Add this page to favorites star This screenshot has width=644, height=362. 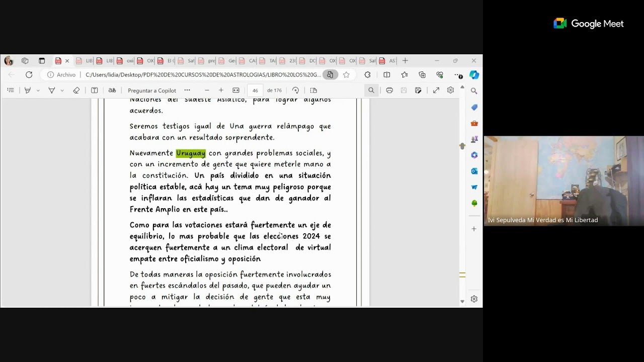(x=346, y=75)
